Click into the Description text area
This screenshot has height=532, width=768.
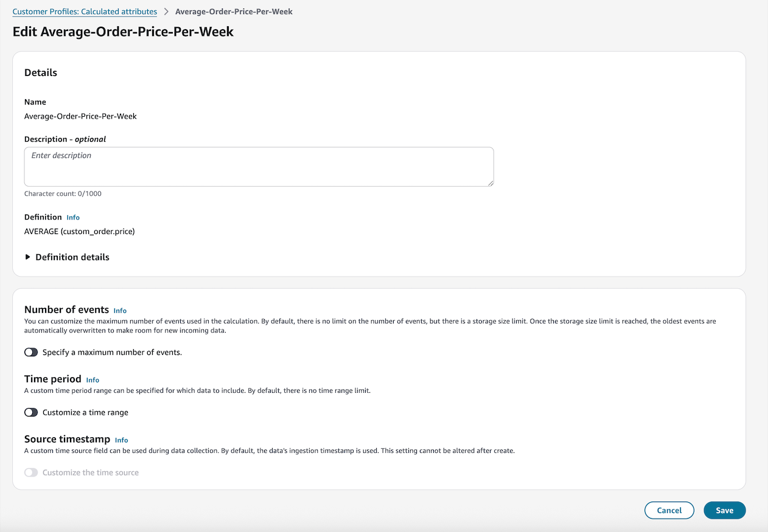point(259,166)
